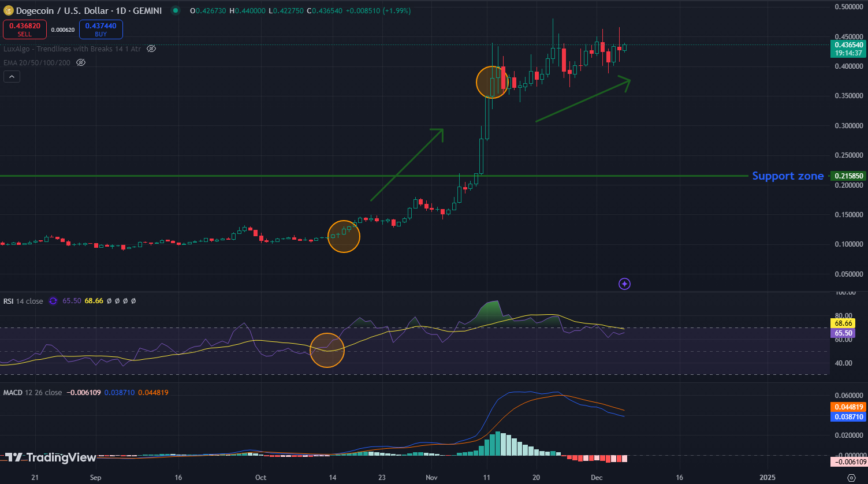Click the yellow 68.66 RSI axis tag
This screenshot has height=484, width=868.
coord(842,323)
